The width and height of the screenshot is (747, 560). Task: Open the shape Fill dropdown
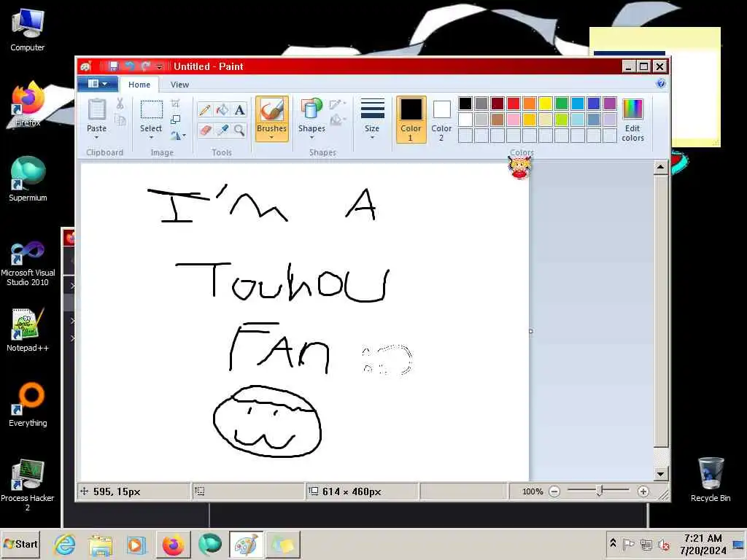click(338, 120)
